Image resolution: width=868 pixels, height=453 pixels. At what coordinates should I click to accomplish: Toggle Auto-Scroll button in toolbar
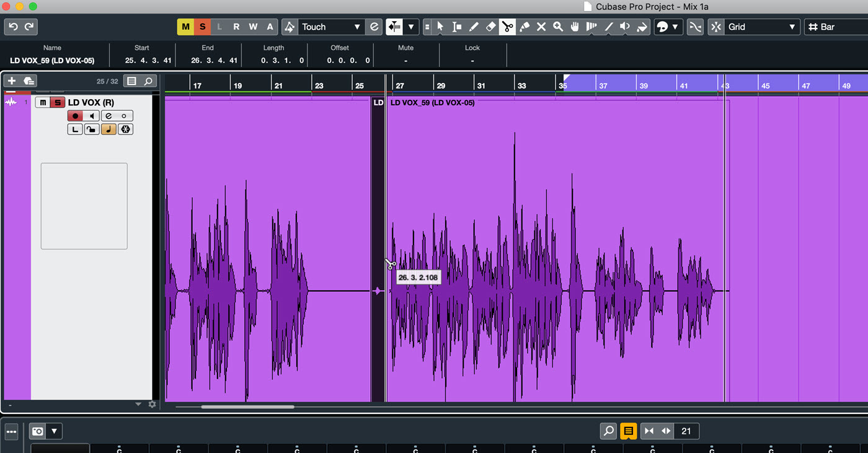pos(394,27)
